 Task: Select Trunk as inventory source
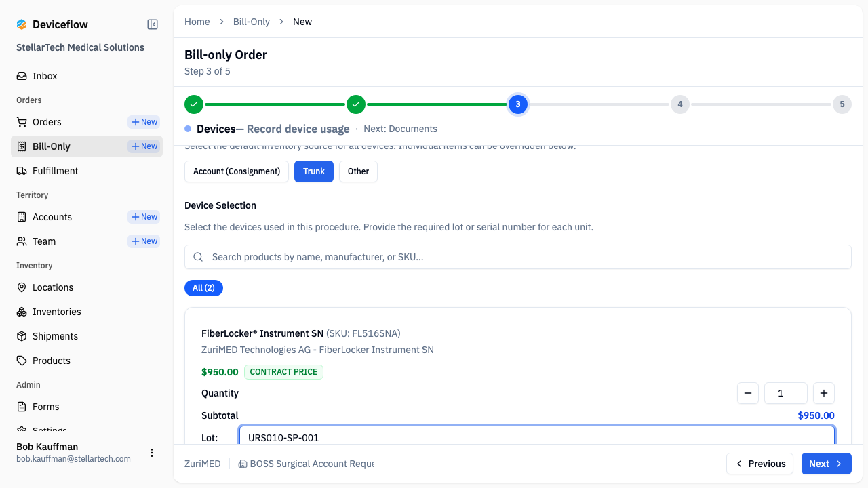(x=314, y=171)
